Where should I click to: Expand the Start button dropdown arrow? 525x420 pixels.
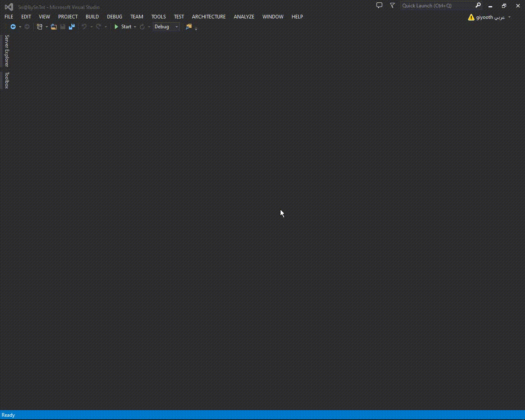135,27
